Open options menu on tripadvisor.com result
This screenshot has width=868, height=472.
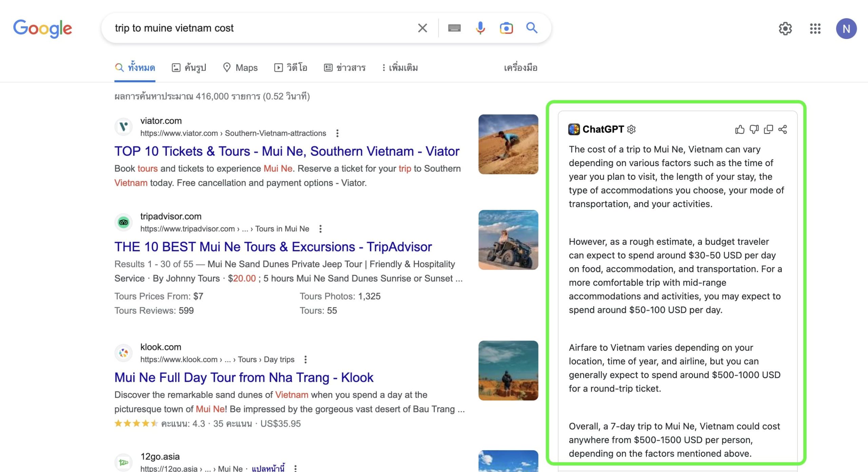(x=320, y=229)
